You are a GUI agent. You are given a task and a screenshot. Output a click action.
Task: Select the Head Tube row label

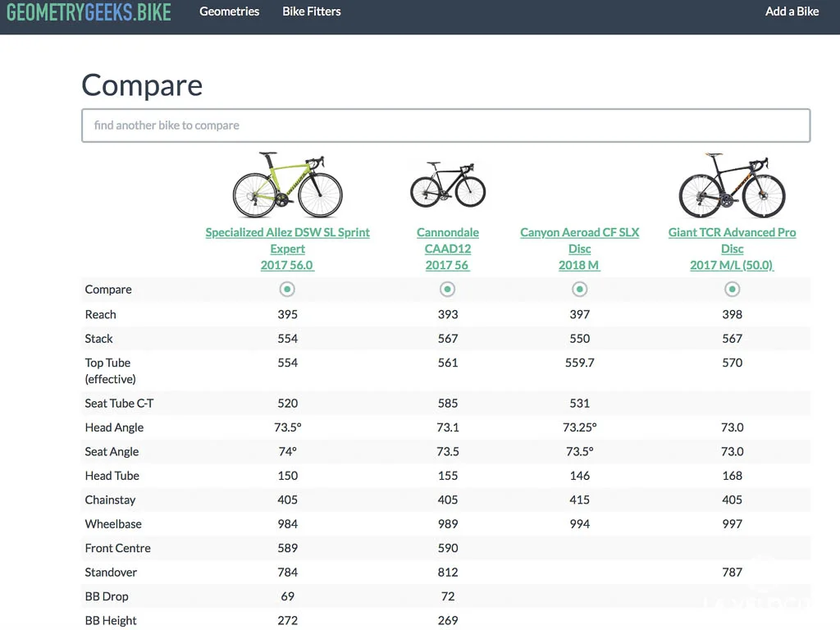click(112, 476)
